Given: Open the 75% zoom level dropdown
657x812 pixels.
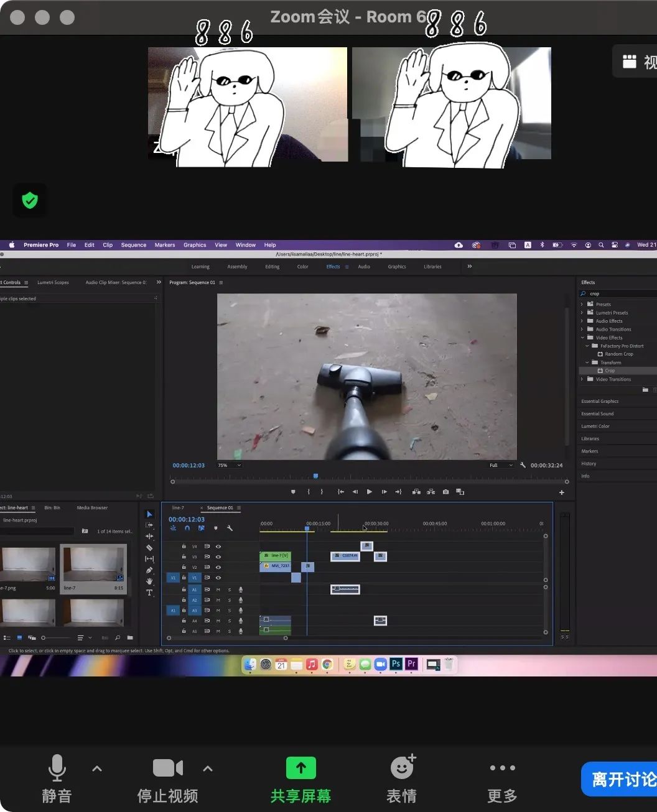Looking at the screenshot, I should pyautogui.click(x=229, y=465).
